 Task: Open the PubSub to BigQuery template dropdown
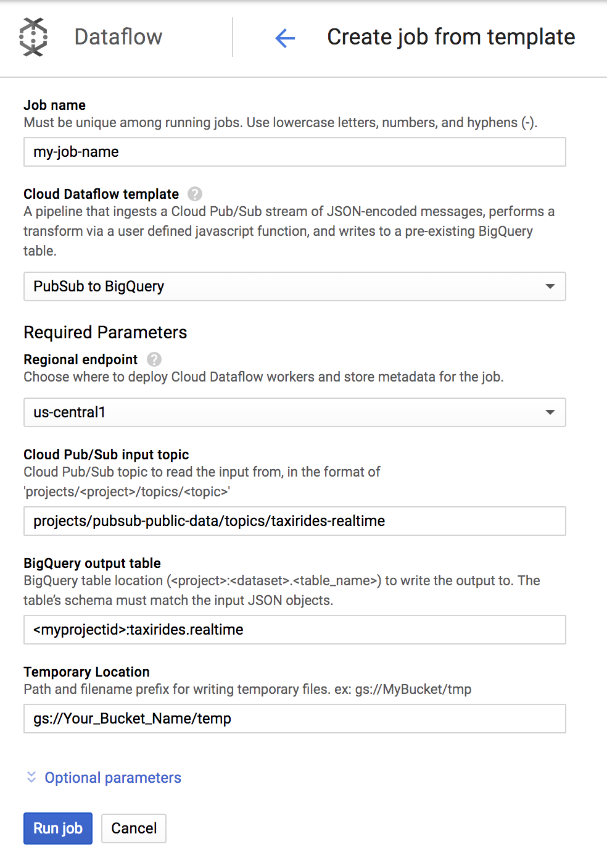point(295,286)
